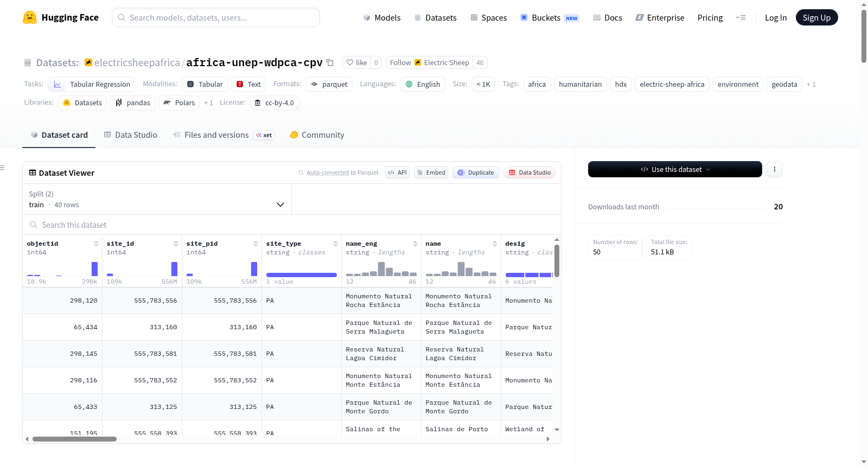Show more tags with the +1 expander
868x467 pixels.
pos(811,84)
